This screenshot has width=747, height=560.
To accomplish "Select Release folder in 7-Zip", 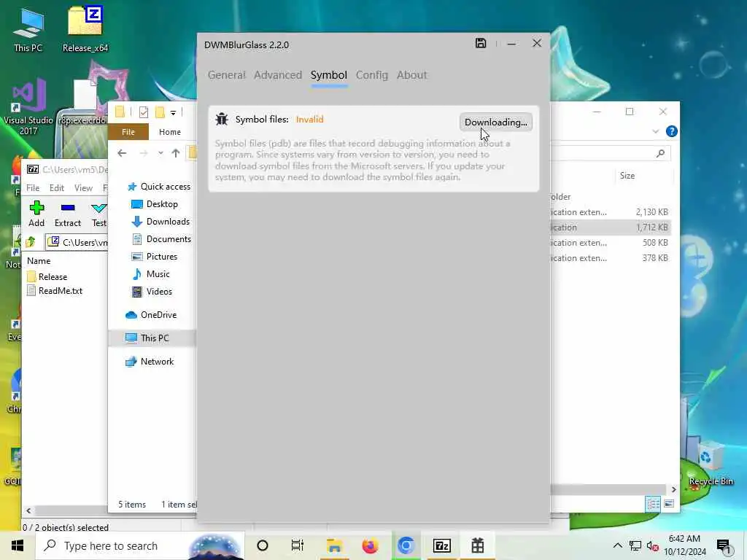I will click(x=47, y=277).
